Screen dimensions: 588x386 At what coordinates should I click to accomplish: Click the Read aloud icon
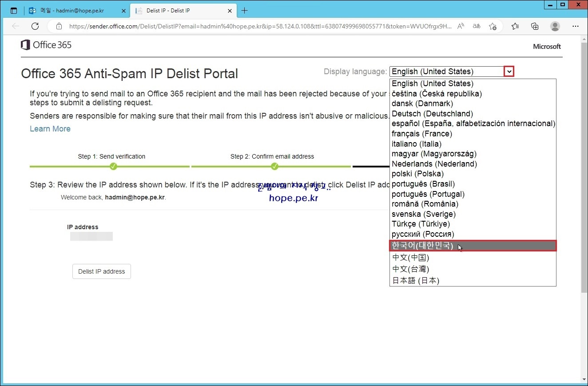[x=461, y=26]
